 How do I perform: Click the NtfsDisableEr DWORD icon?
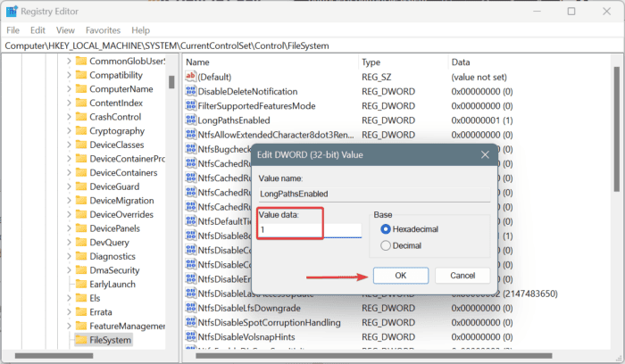coord(191,278)
